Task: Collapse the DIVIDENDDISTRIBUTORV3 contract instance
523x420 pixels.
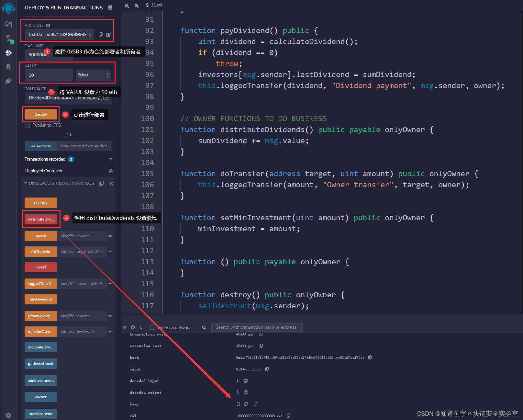Action: click(25, 183)
